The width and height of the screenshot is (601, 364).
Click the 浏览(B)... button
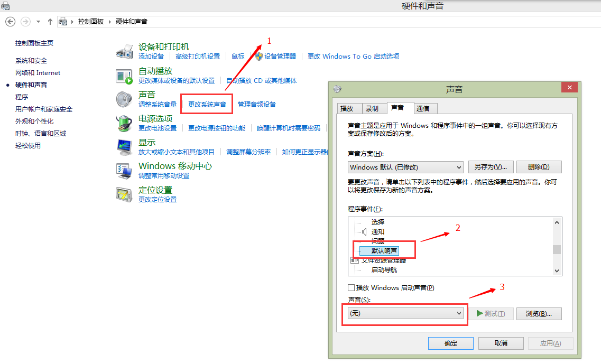(x=539, y=314)
